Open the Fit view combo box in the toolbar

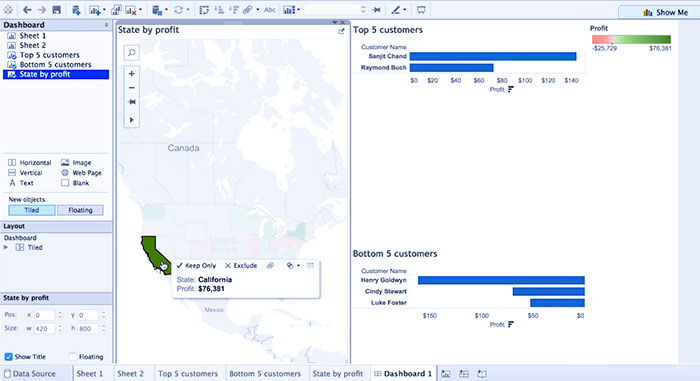click(x=336, y=9)
